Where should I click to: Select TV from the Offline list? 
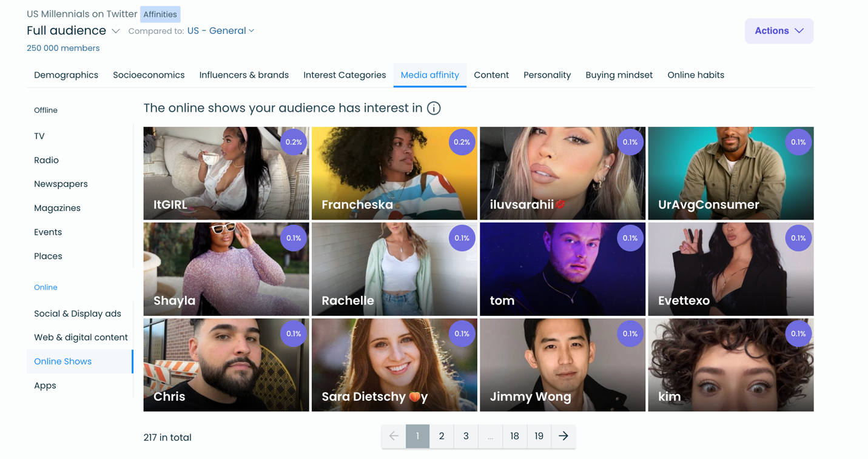39,136
